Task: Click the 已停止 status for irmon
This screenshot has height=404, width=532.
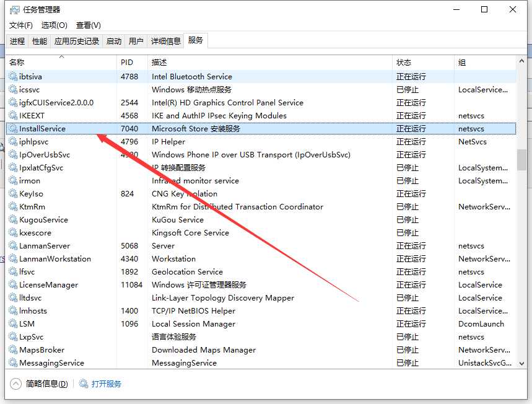Action: click(x=408, y=180)
